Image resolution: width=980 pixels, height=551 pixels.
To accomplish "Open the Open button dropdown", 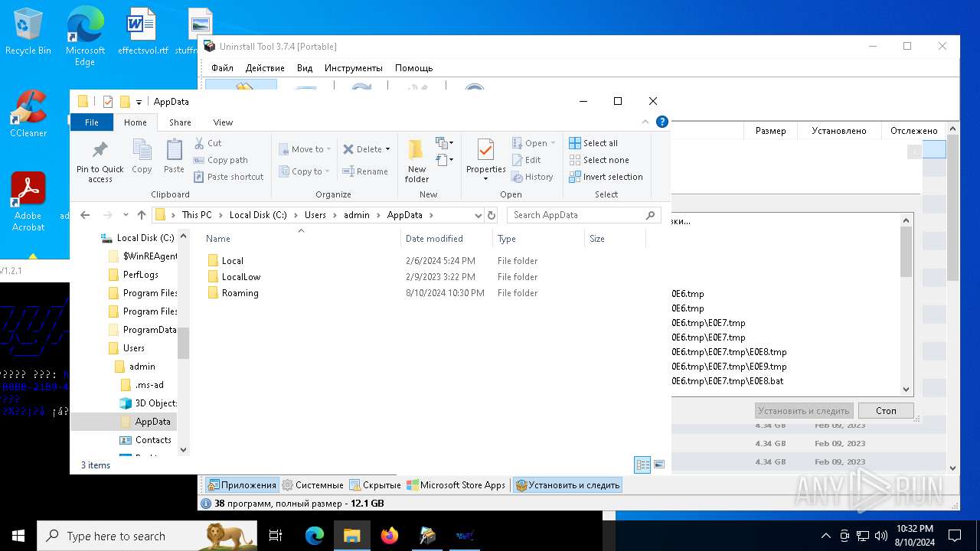I will [x=553, y=143].
